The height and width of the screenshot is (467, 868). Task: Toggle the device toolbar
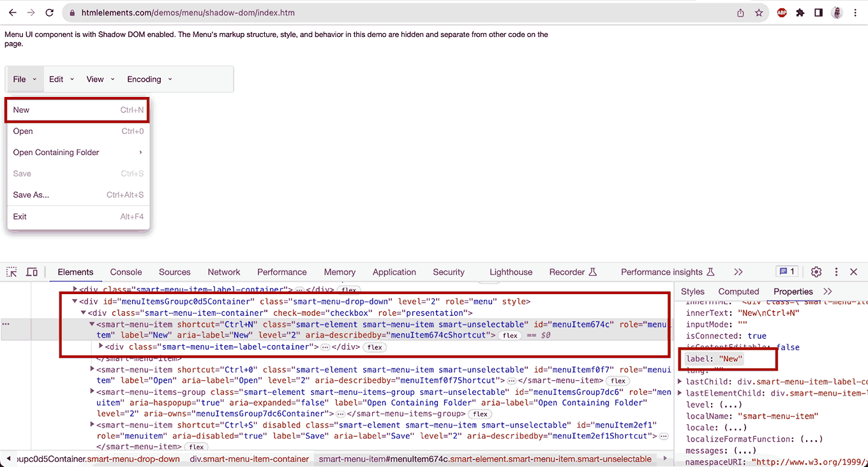(x=31, y=272)
